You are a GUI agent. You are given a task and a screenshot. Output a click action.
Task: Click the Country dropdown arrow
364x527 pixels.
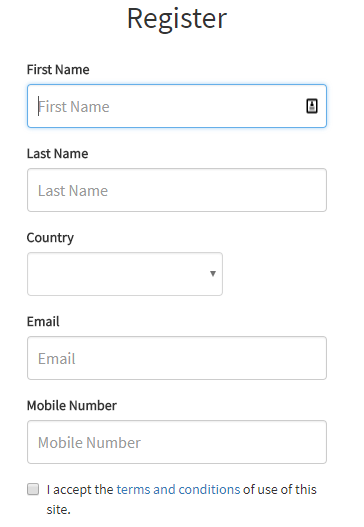213,274
